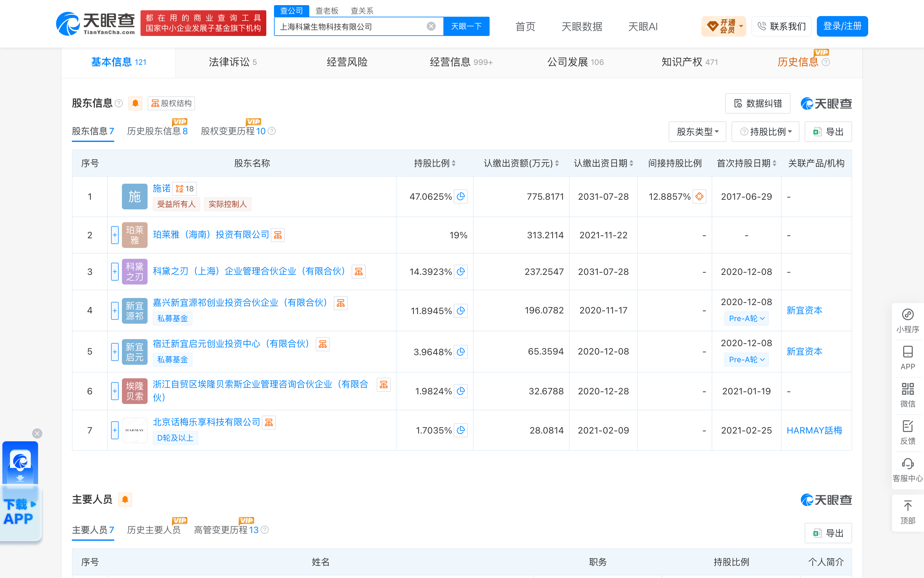This screenshot has width=924, height=578.
Task: Click the shareholder alert bell icon
Action: point(135,103)
